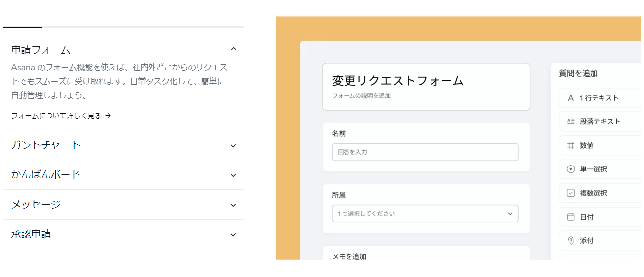Click the 名前 answer input field

(425, 152)
